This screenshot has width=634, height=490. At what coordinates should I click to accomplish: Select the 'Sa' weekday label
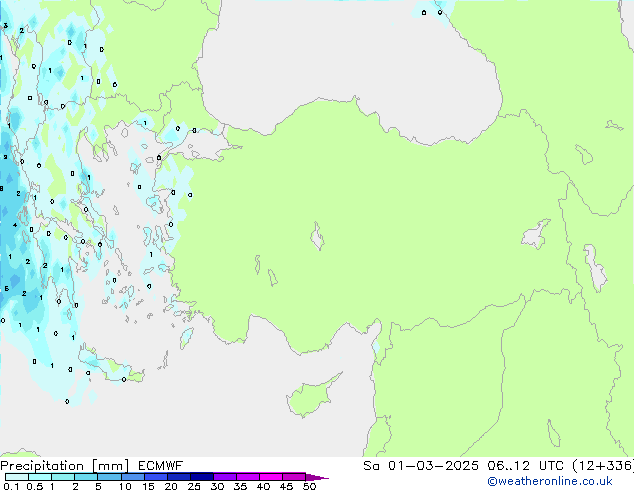click(x=371, y=466)
